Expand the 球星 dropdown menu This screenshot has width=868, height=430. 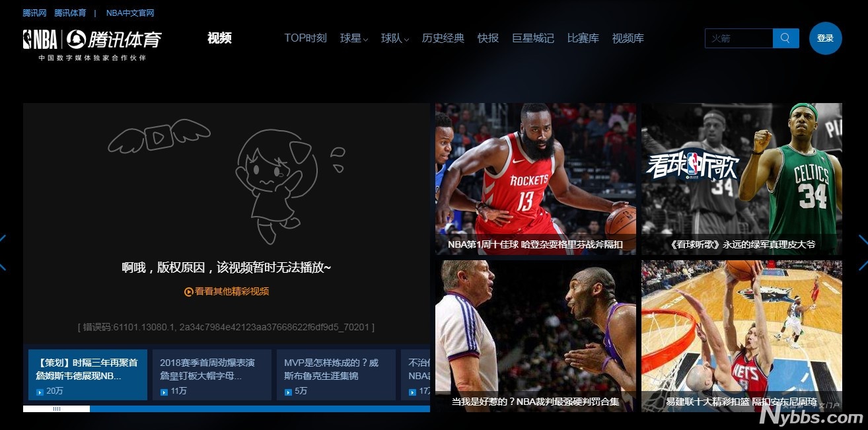[354, 38]
